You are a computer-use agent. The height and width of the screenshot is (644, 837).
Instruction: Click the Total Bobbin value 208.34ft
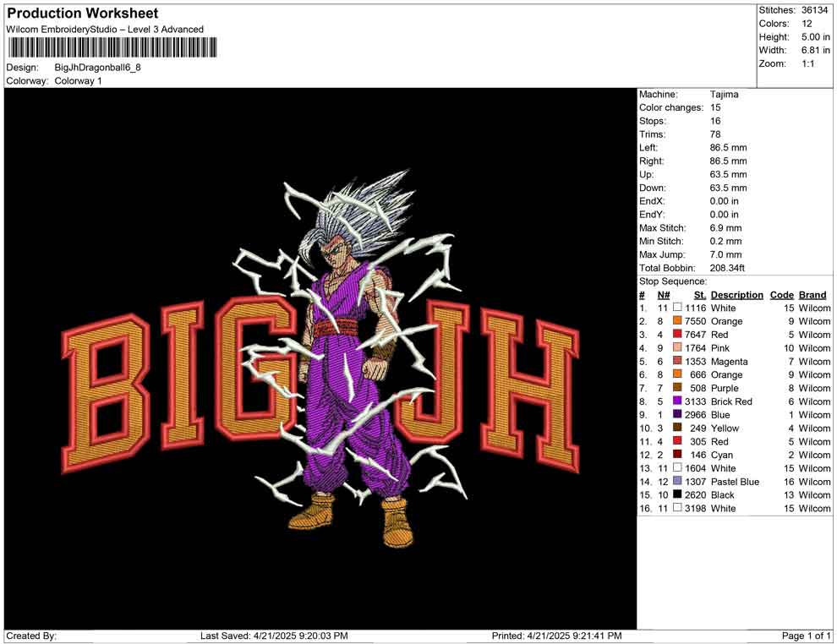[x=727, y=267]
